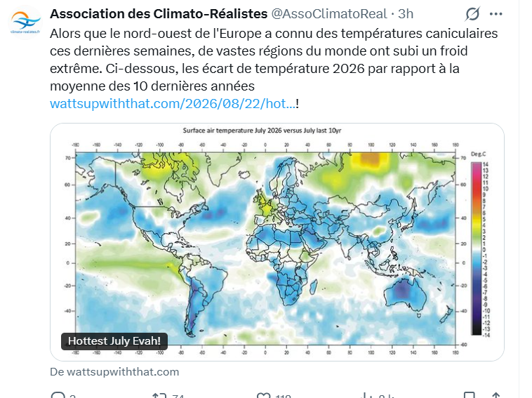Click the Grok explain post icon
532x398 pixels.
[472, 14]
